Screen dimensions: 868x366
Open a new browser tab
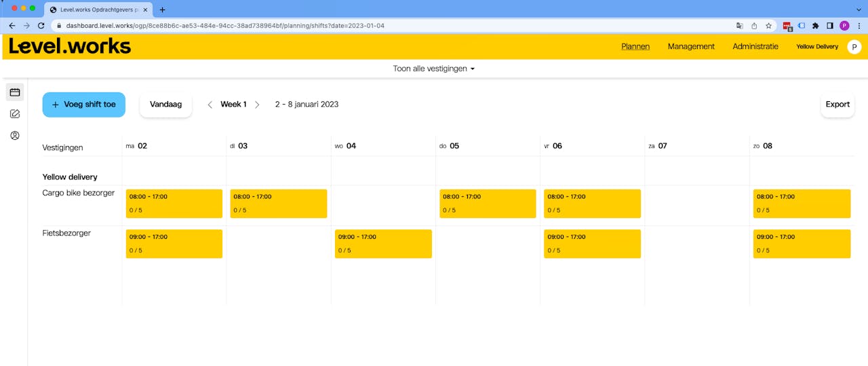(x=162, y=10)
